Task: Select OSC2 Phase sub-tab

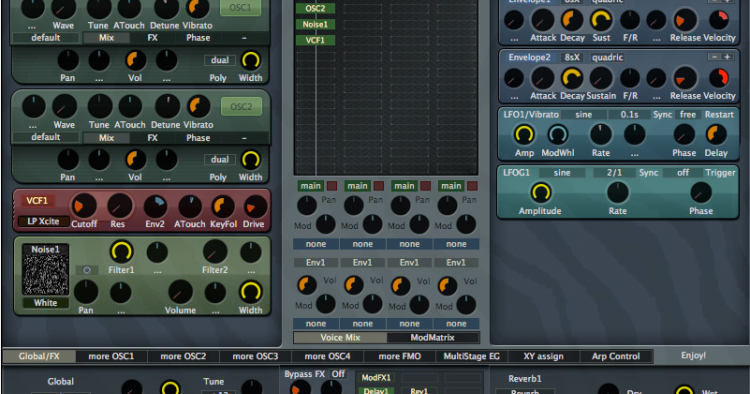Action: pyautogui.click(x=198, y=138)
